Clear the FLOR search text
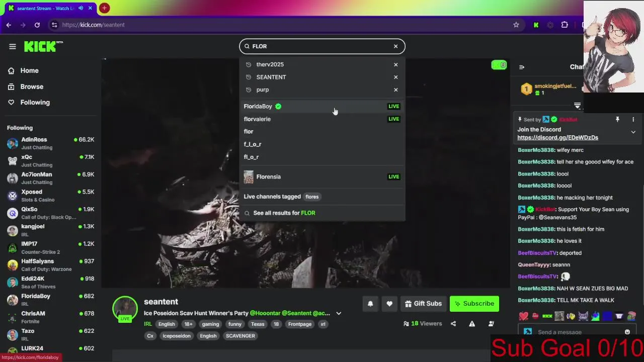The image size is (644, 362). tap(395, 46)
